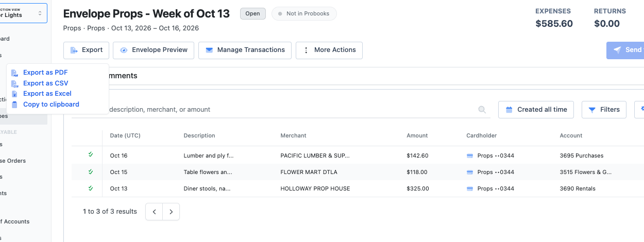Click the Send button
The image size is (644, 242).
(626, 50)
